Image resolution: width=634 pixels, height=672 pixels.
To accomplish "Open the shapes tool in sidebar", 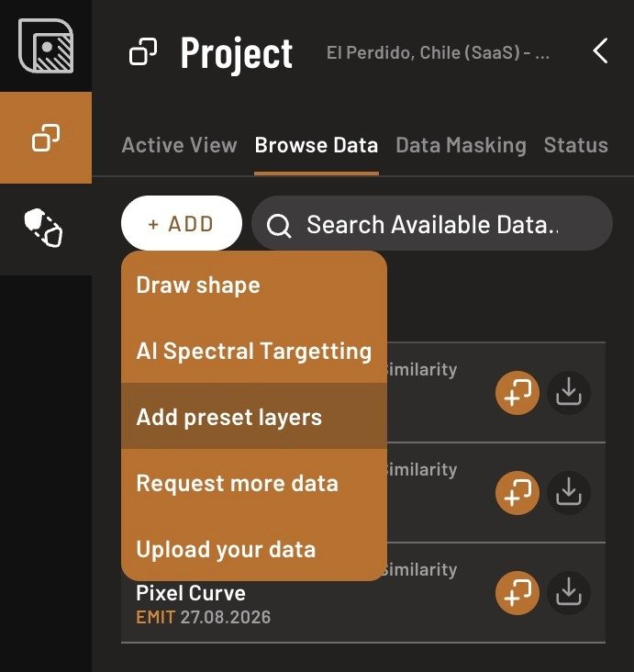I will (x=44, y=228).
